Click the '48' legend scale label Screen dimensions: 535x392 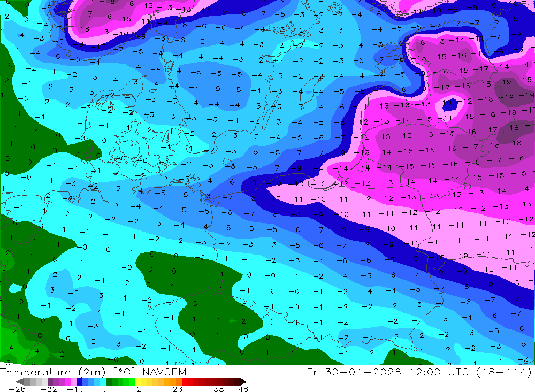coord(243,389)
